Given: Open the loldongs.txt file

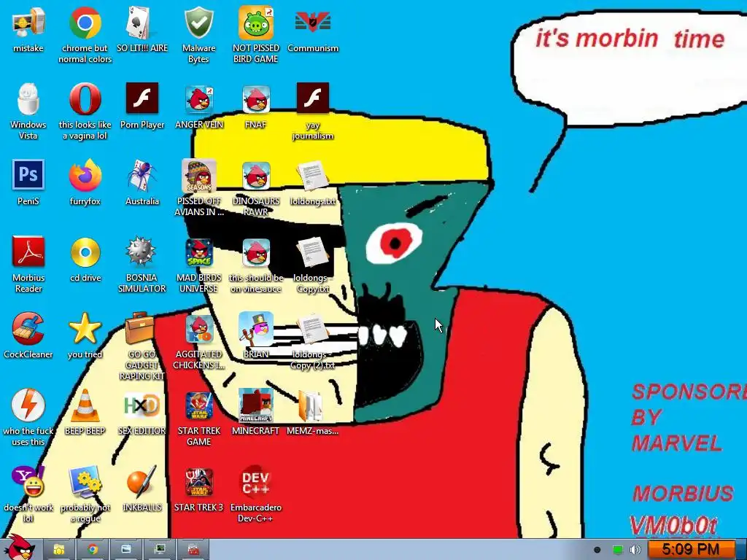Looking at the screenshot, I should (312, 176).
